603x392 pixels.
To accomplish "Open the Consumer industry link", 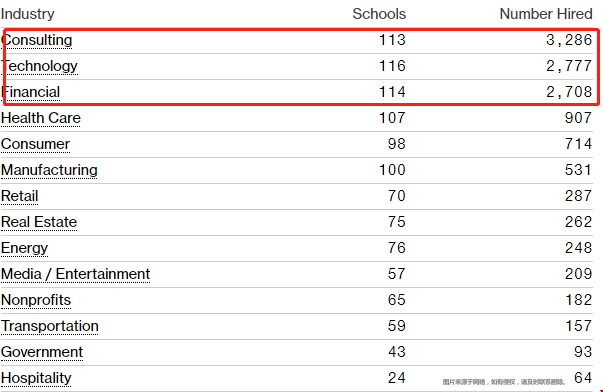I will [x=35, y=144].
